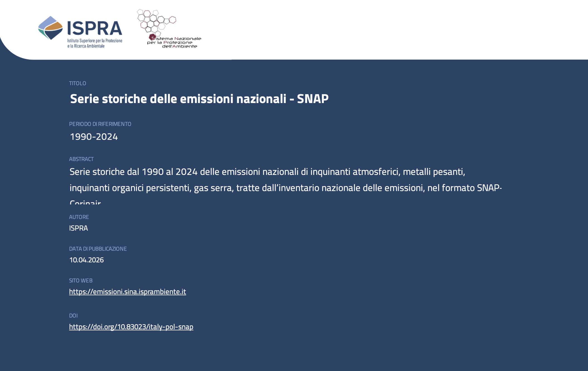This screenshot has width=588, height=371.
Task: Click the DOI field label
Action: (x=73, y=316)
